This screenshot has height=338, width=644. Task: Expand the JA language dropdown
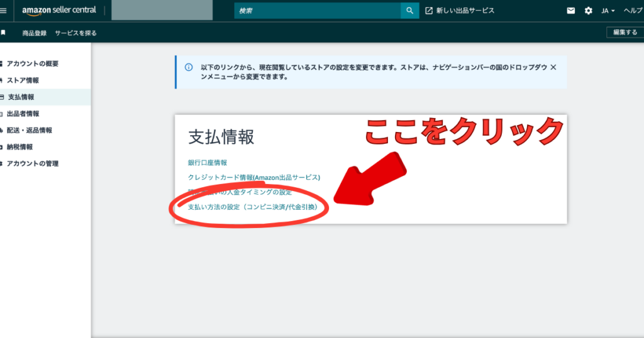click(x=608, y=11)
